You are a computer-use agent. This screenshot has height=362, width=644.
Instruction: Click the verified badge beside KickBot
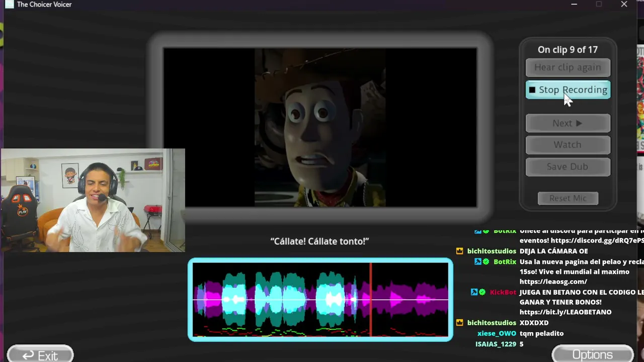pos(482,292)
